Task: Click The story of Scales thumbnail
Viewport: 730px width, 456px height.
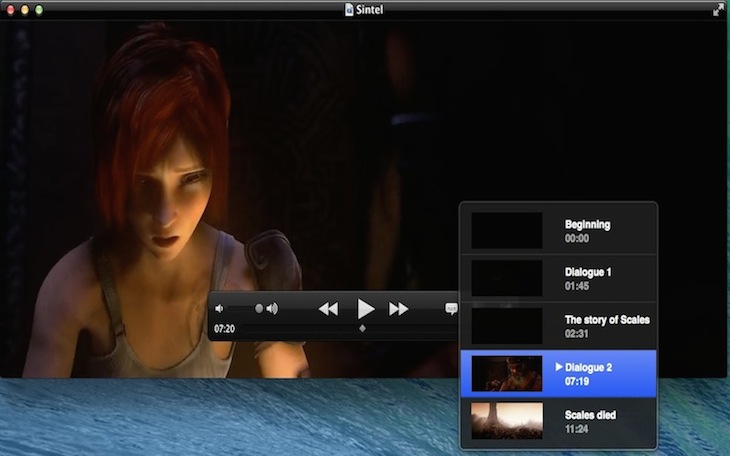Action: point(507,326)
